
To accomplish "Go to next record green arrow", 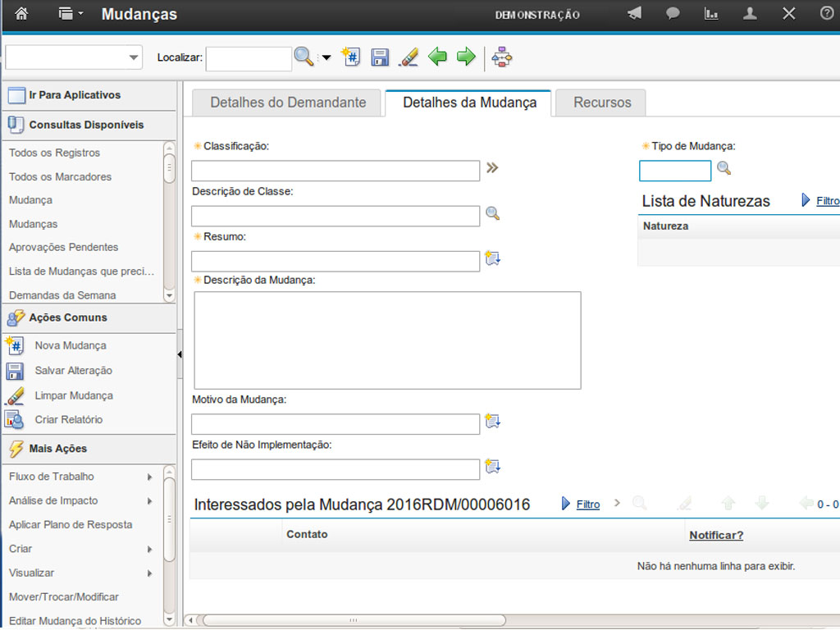I will coord(466,57).
